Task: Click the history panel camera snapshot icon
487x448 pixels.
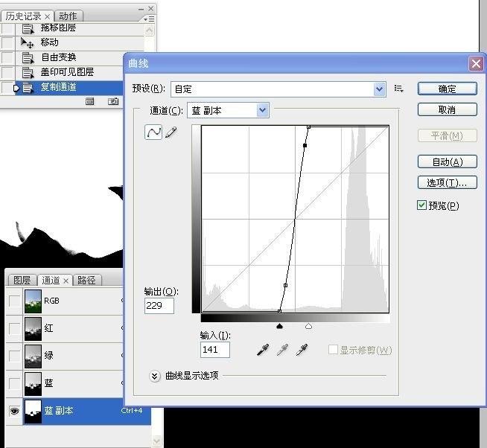Action: [113, 102]
